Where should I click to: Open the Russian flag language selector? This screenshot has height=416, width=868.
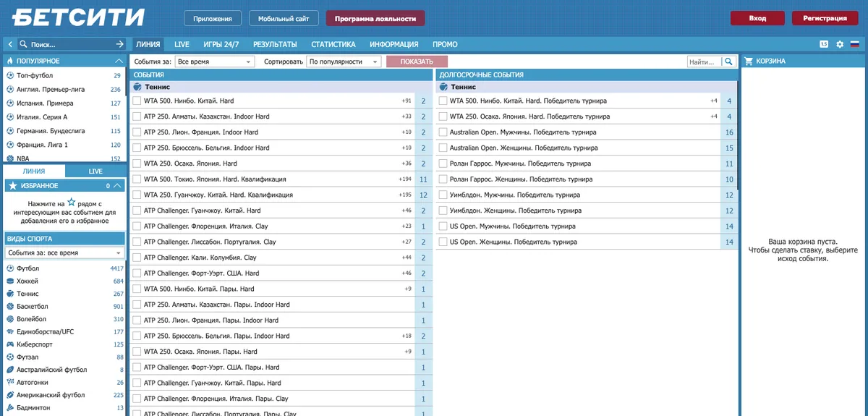click(854, 44)
